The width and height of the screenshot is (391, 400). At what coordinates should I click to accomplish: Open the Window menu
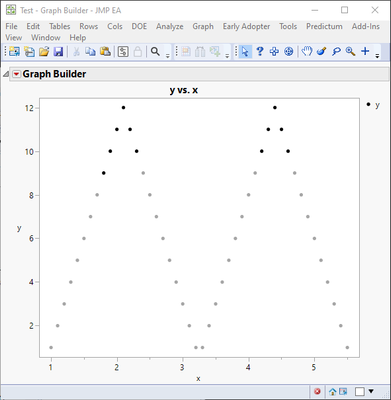(46, 38)
